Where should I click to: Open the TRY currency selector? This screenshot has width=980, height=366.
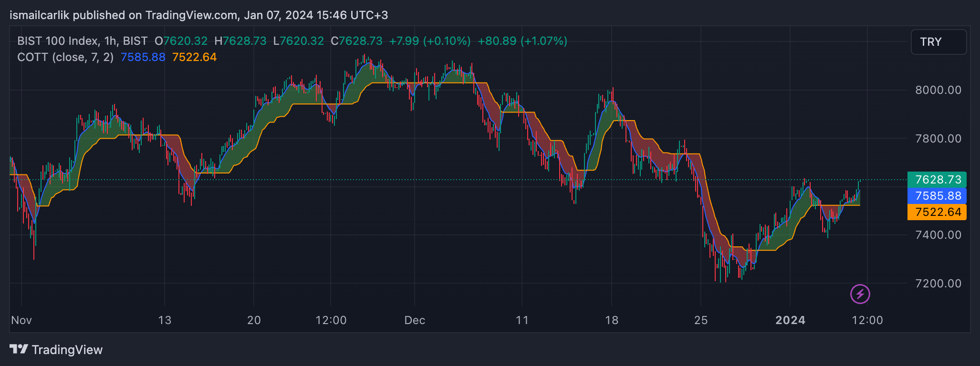click(938, 42)
